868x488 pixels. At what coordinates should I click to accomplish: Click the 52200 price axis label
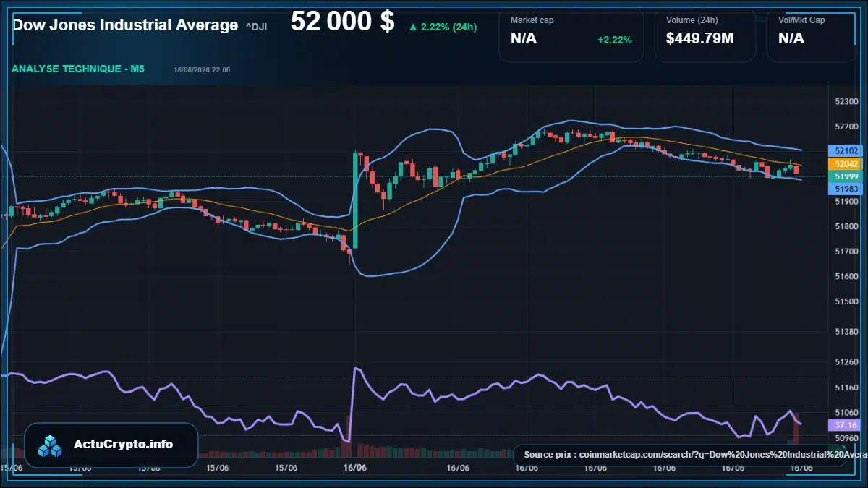coord(846,127)
